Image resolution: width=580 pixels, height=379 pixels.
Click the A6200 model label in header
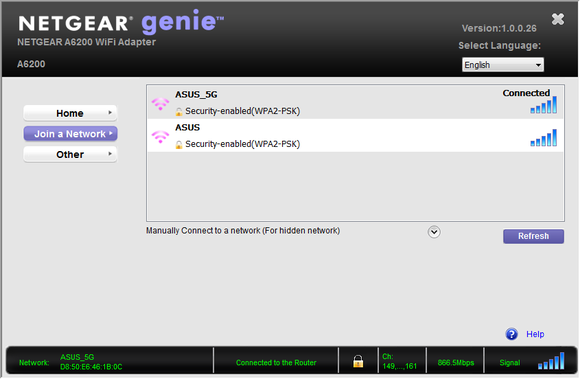tap(31, 64)
